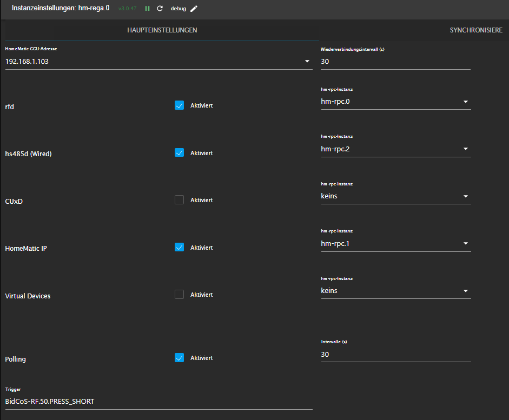The width and height of the screenshot is (509, 420).
Task: Open the Haupteinstellungen tab
Action: [162, 30]
